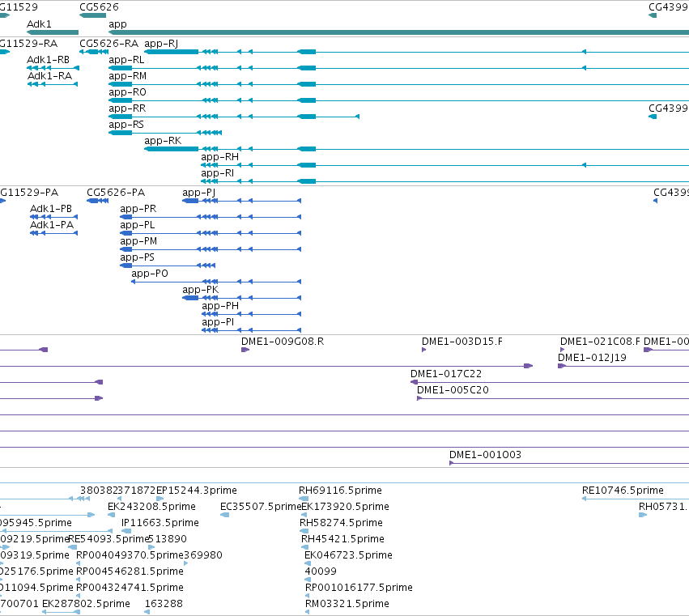The height and width of the screenshot is (616, 689).
Task: Select CG5626-RA transcript
Action: click(94, 52)
